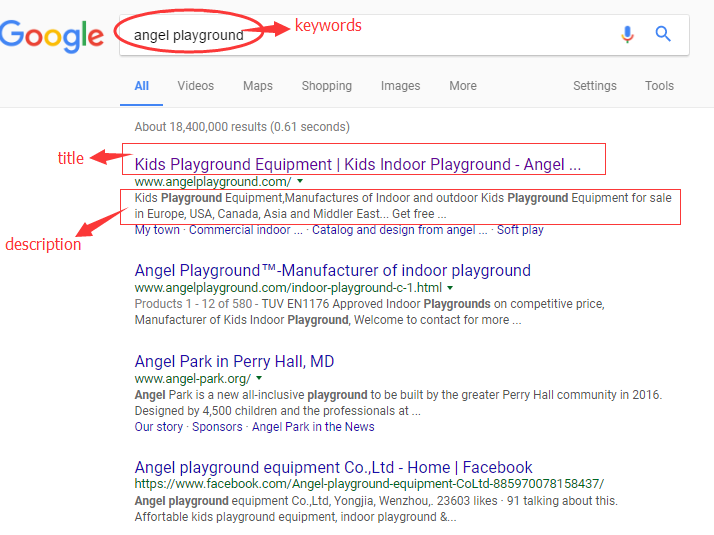Open search Settings
714x535 pixels.
(x=595, y=86)
